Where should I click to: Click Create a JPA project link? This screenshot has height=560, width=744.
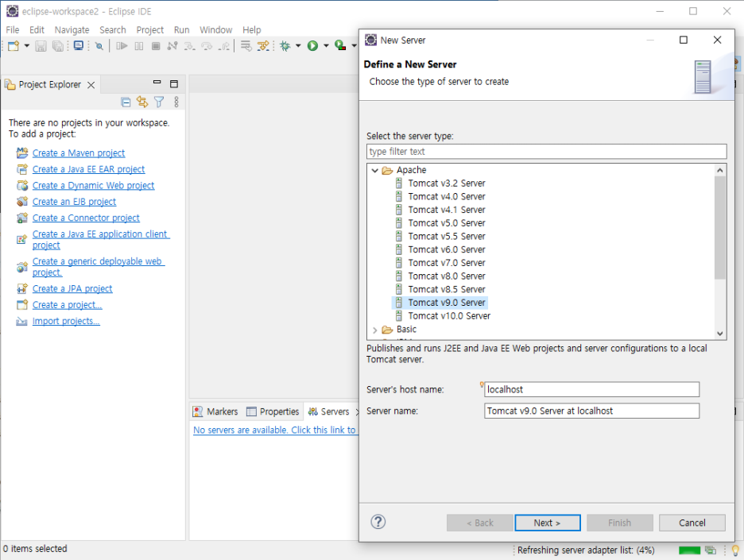(72, 289)
